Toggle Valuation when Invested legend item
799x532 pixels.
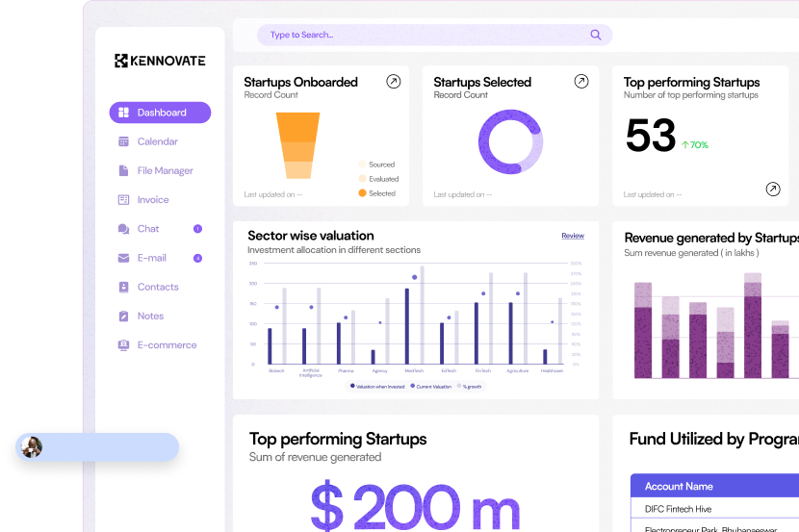[x=377, y=386]
